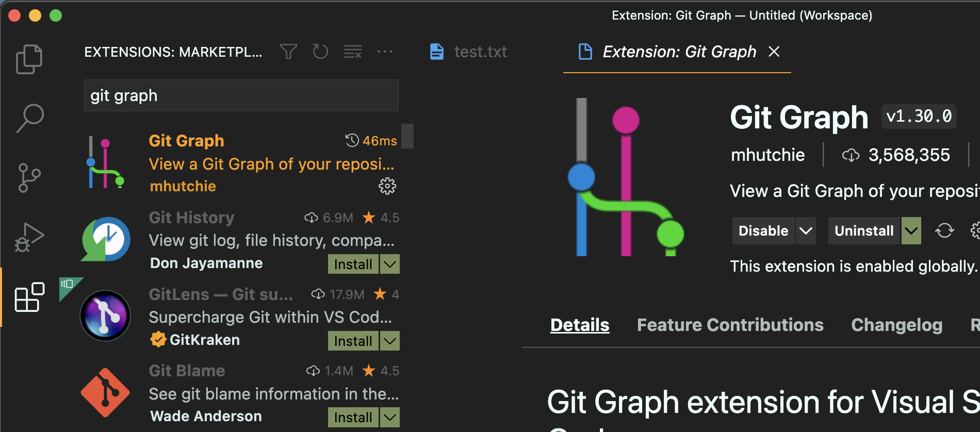Expand the Disable button dropdown arrow
The height and width of the screenshot is (432, 980).
click(806, 230)
